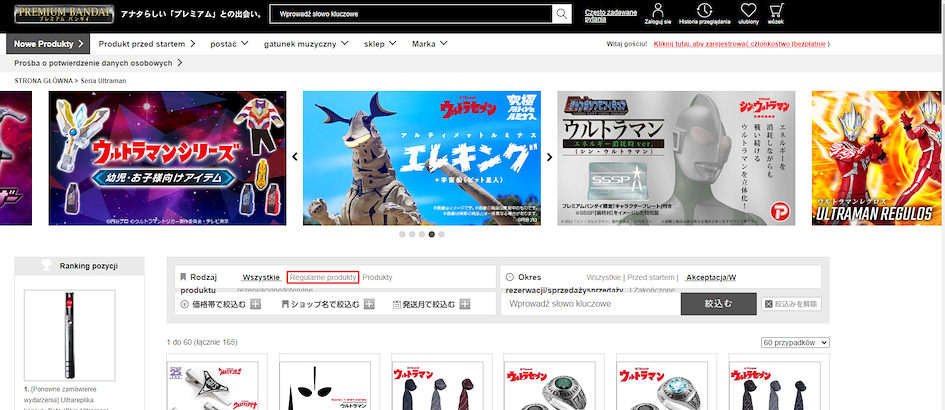The image size is (945, 410).
Task: Open Eleking Ultimate Luminous banner
Action: coord(422,158)
